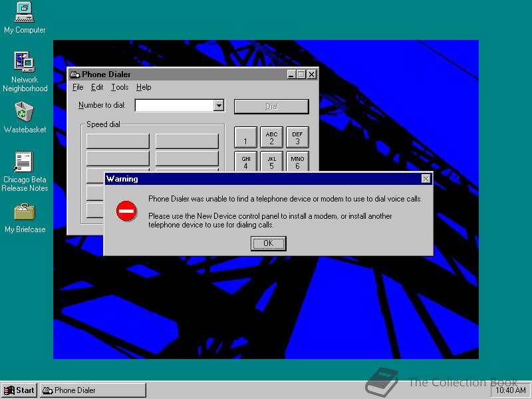Click the MNO 6 keypad button
Image resolution: width=532 pixels, height=399 pixels.
click(x=297, y=162)
